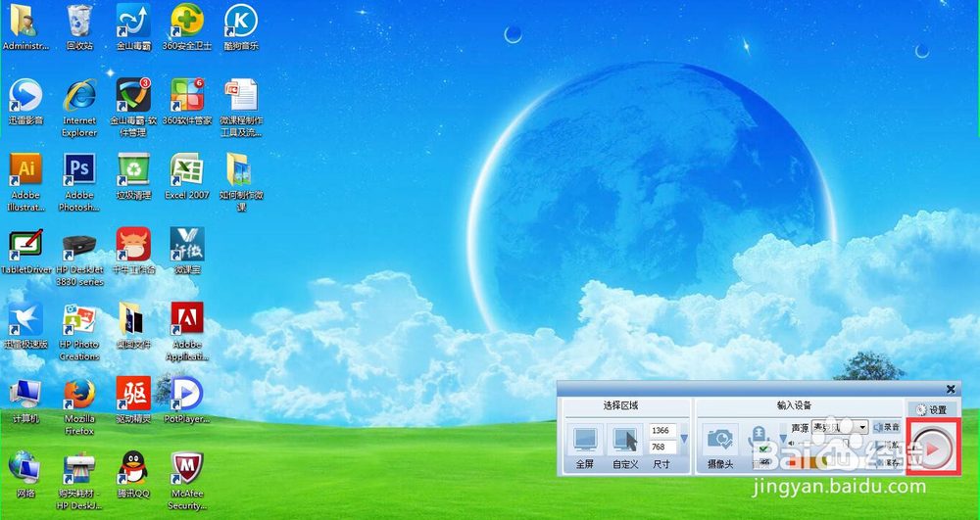The width and height of the screenshot is (980, 520).
Task: Expand the audio device arrow beside microphone
Action: coord(783,437)
